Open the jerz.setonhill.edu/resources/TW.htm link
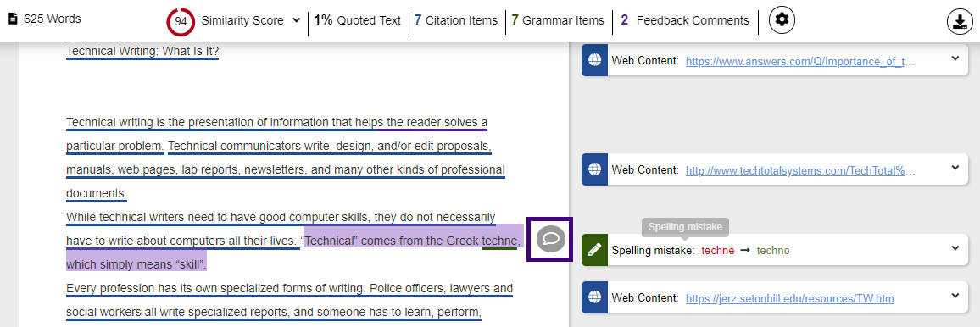The height and width of the screenshot is (327, 980). pos(789,299)
